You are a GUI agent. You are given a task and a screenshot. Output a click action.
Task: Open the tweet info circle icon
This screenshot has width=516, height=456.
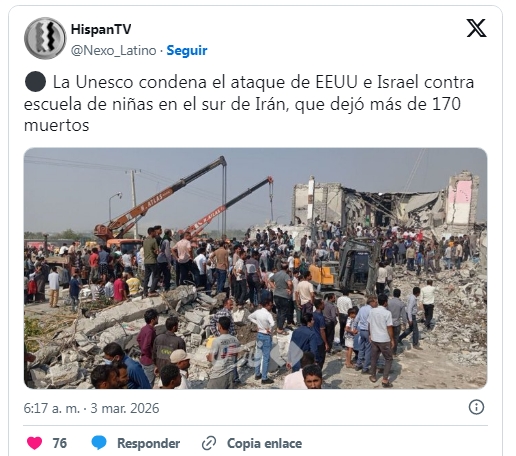coord(476,407)
